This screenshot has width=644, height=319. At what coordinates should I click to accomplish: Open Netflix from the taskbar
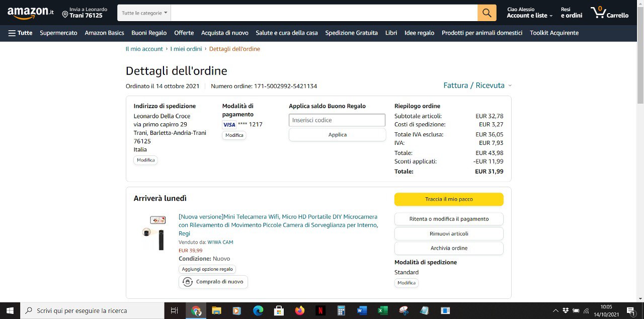[x=320, y=310]
